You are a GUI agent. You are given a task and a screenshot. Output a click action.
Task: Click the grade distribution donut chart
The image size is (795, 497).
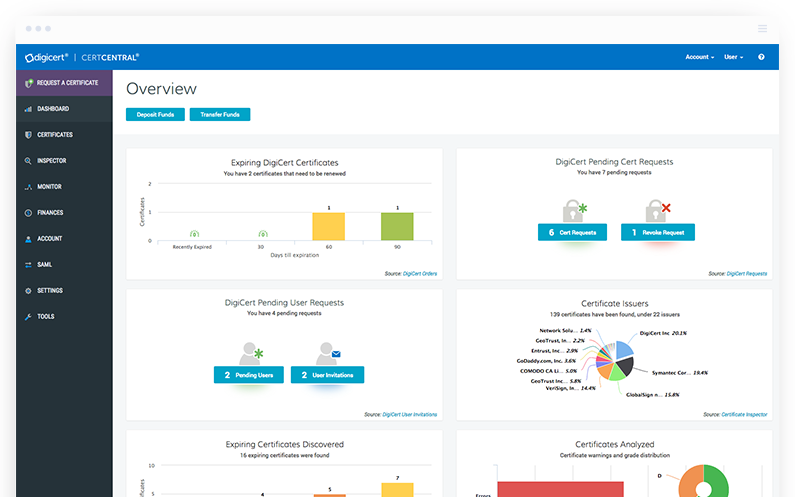[704, 482]
